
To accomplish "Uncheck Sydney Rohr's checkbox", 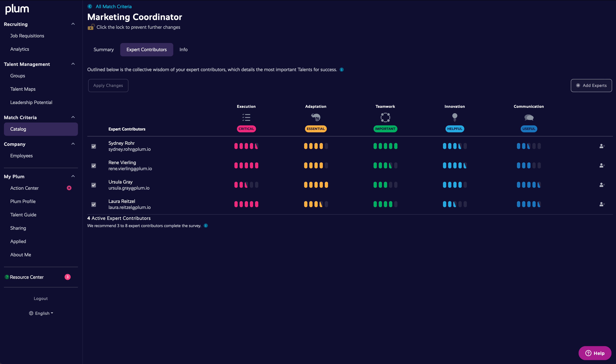I will [94, 146].
